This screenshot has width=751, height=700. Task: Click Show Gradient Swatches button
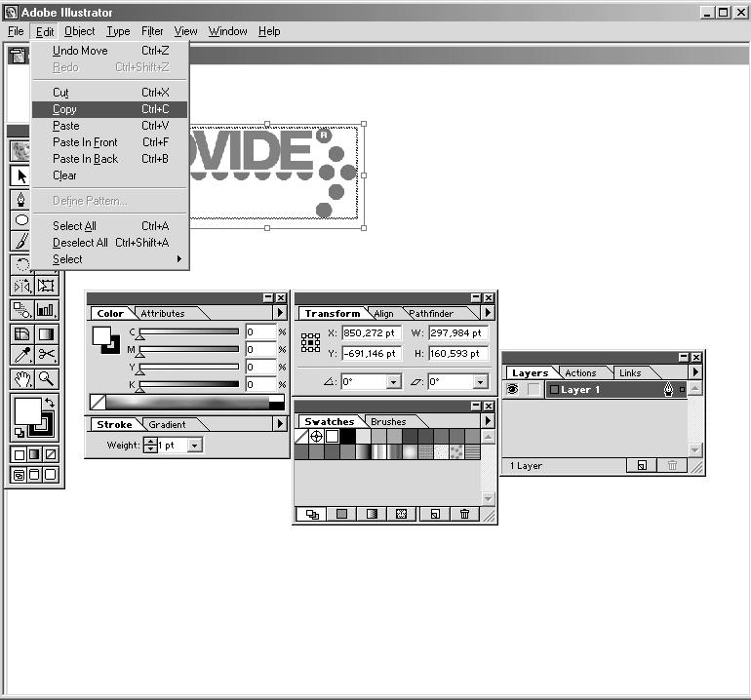click(372, 515)
